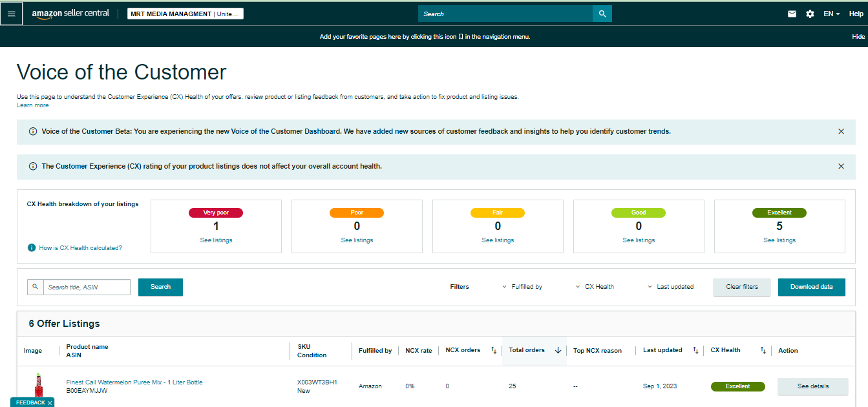See listings under Poor
This screenshot has height=407, width=868.
point(357,240)
